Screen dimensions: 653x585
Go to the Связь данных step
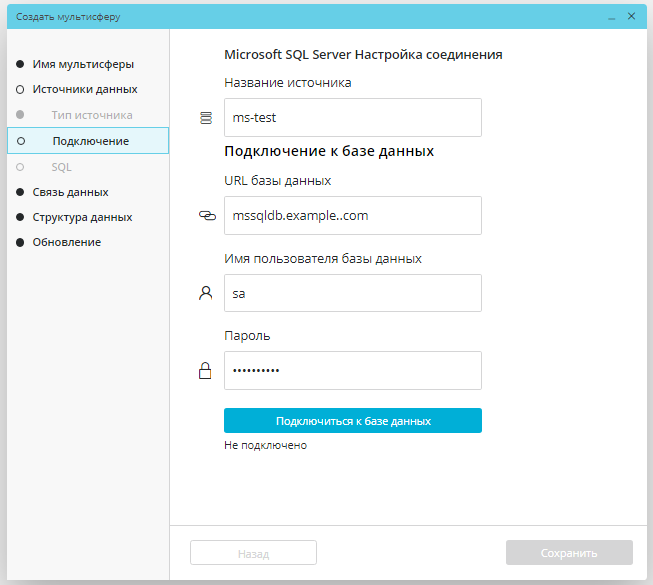pos(70,192)
